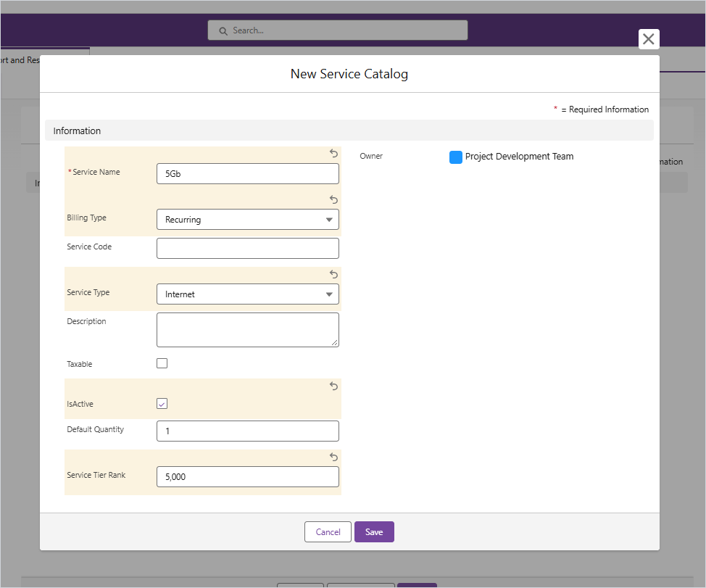Revert the Billing Type field change
706x588 pixels.
[333, 199]
